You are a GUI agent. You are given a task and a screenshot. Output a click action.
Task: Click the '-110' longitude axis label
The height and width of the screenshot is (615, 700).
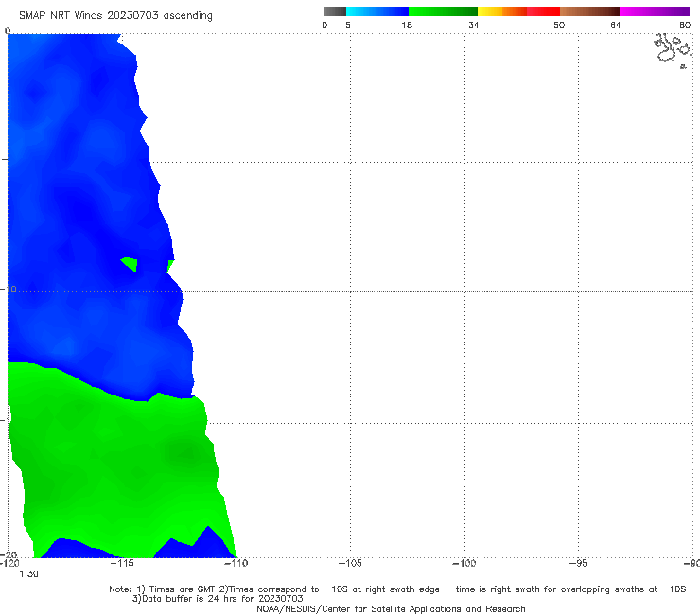(x=236, y=563)
